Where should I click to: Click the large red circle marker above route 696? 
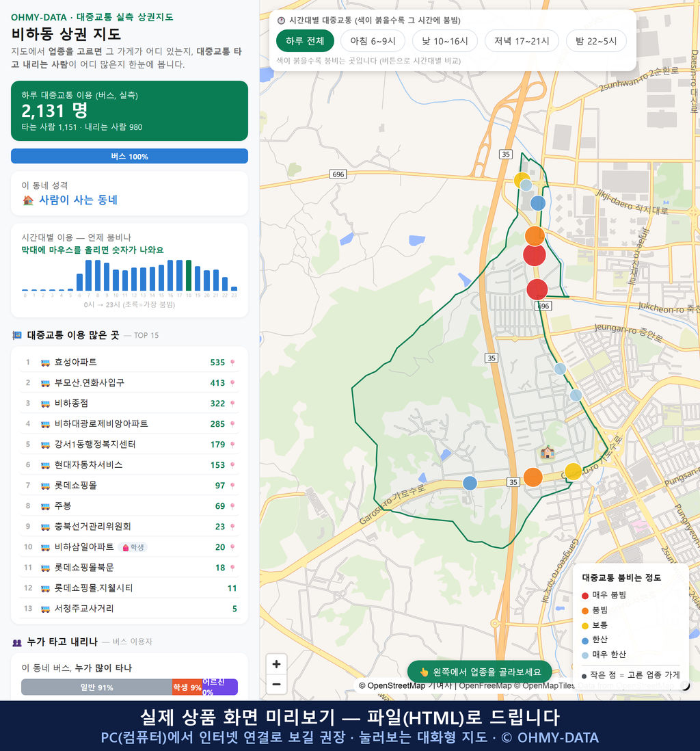coord(537,289)
